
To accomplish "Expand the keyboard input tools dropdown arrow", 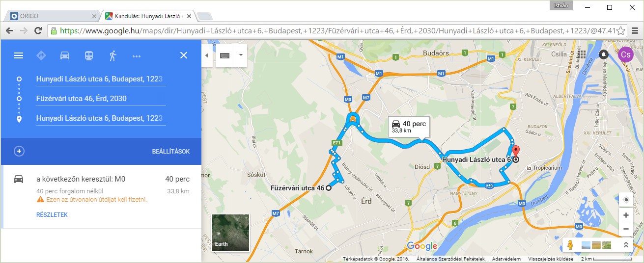I will pos(241,55).
